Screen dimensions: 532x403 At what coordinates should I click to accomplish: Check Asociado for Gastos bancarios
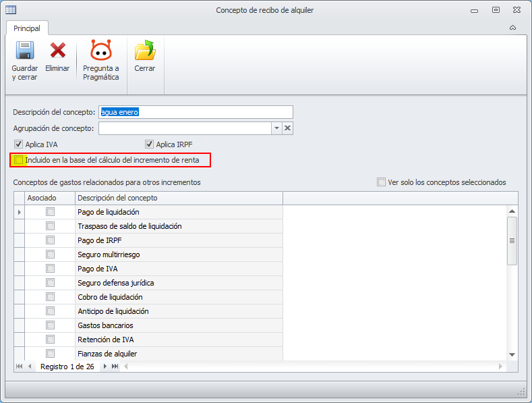click(50, 325)
